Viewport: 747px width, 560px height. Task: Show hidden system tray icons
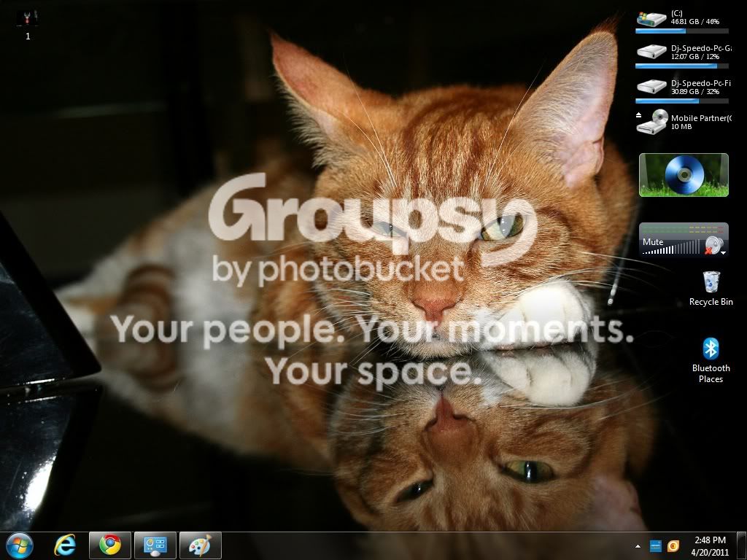click(x=638, y=546)
